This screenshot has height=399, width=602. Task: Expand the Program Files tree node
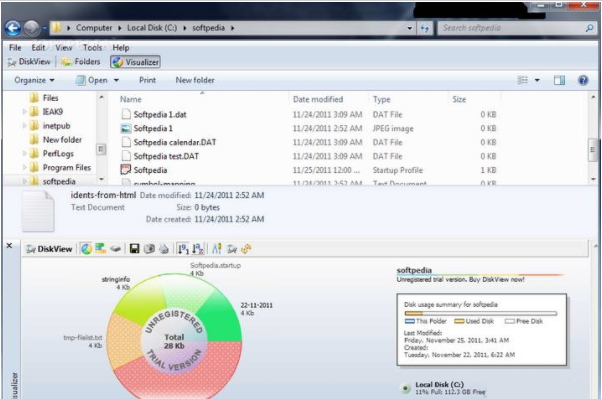(x=24, y=167)
